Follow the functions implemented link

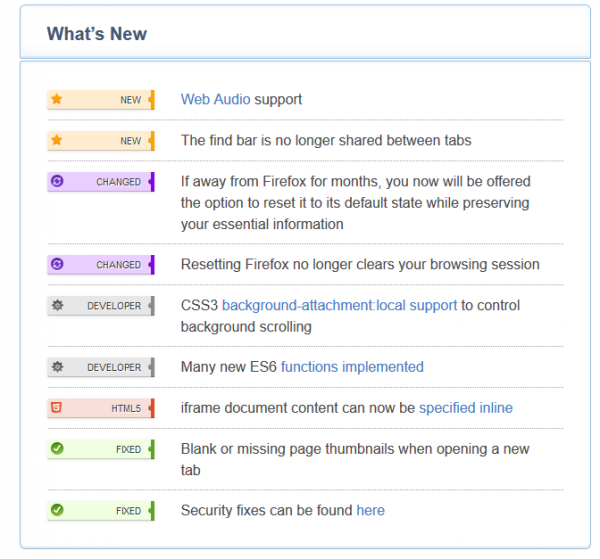352,367
